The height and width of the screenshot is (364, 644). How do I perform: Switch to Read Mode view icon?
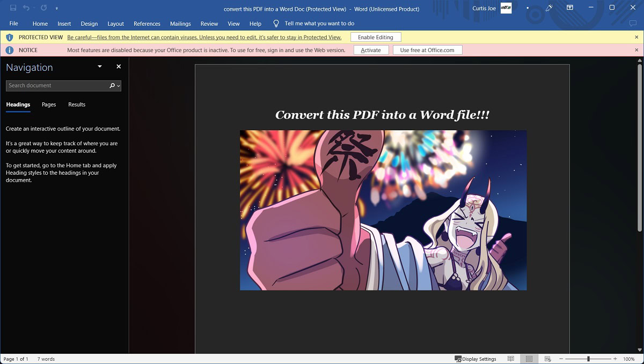pos(511,359)
